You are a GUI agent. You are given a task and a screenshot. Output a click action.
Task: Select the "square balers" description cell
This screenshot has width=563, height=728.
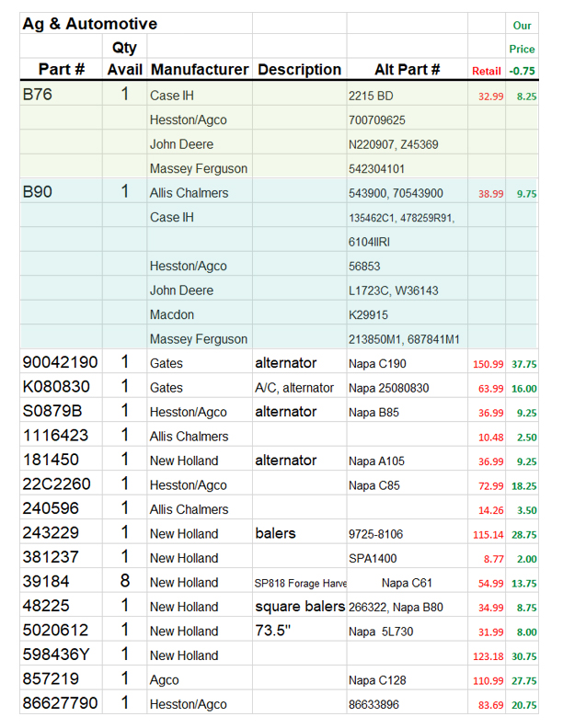click(x=300, y=607)
